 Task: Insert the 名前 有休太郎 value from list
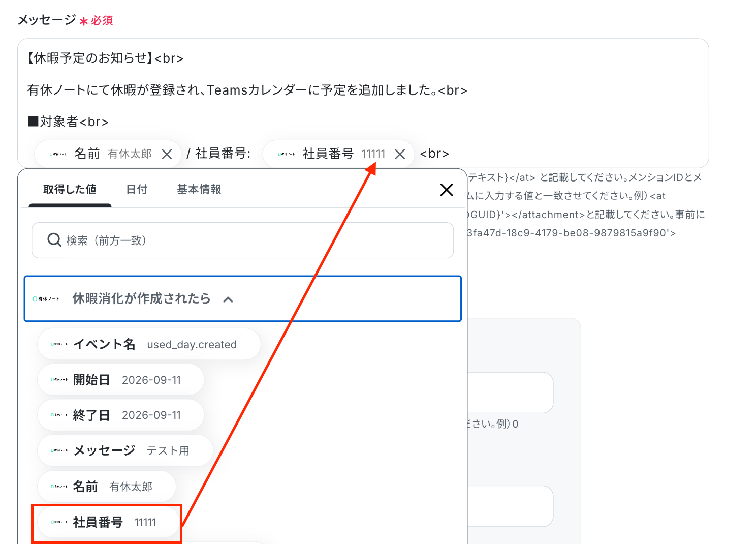coord(107,487)
